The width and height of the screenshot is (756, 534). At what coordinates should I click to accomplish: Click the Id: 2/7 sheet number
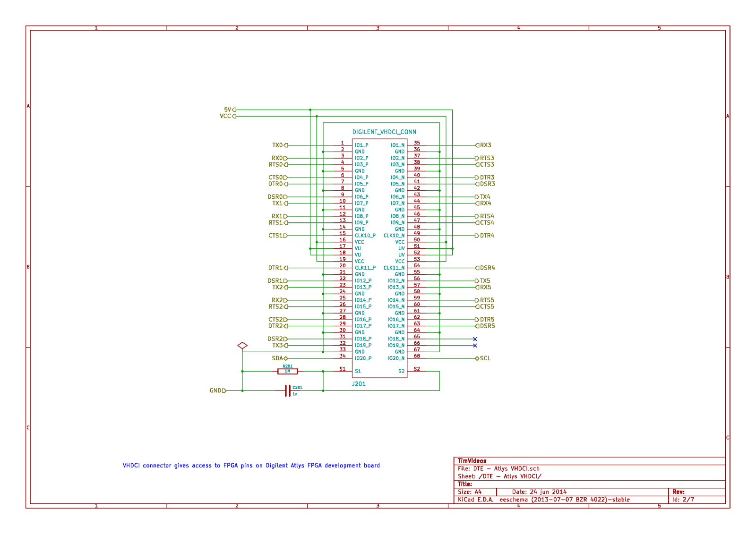[x=683, y=500]
